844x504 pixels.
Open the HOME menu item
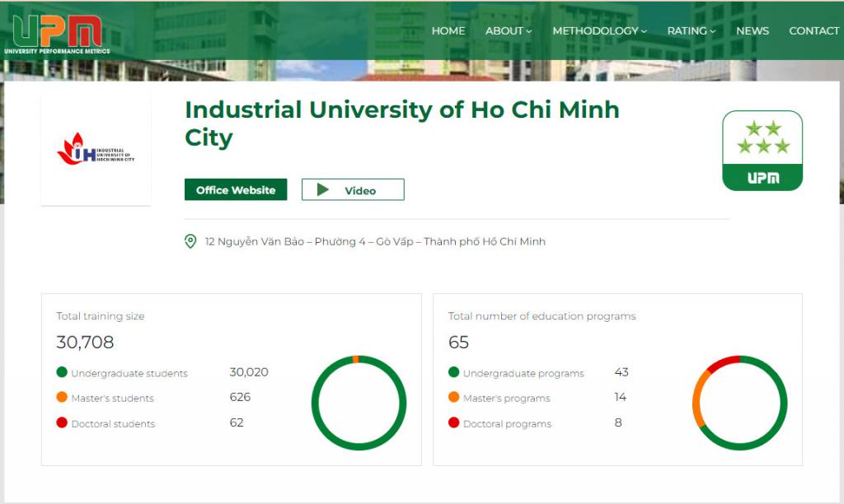click(448, 30)
